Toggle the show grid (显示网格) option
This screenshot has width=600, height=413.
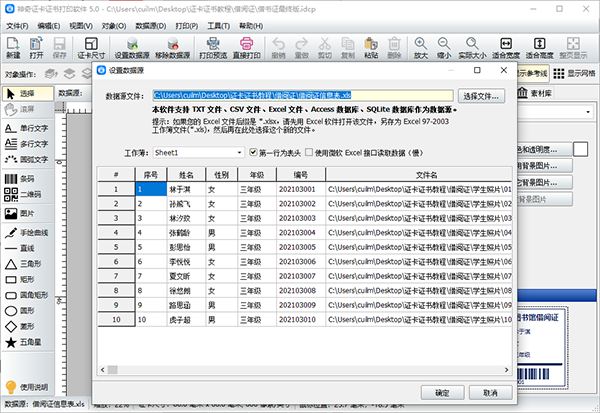(573, 73)
